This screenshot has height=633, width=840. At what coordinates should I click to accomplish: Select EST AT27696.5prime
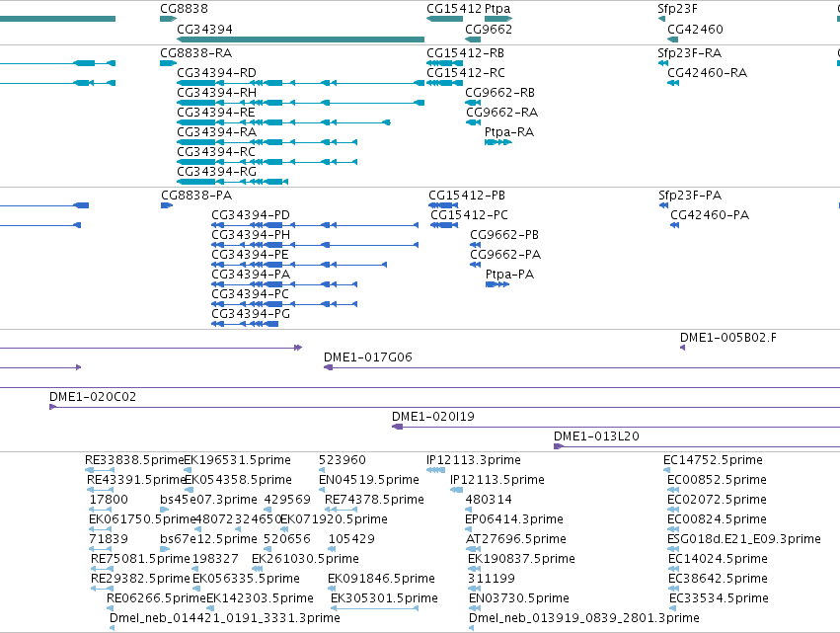pos(516,540)
